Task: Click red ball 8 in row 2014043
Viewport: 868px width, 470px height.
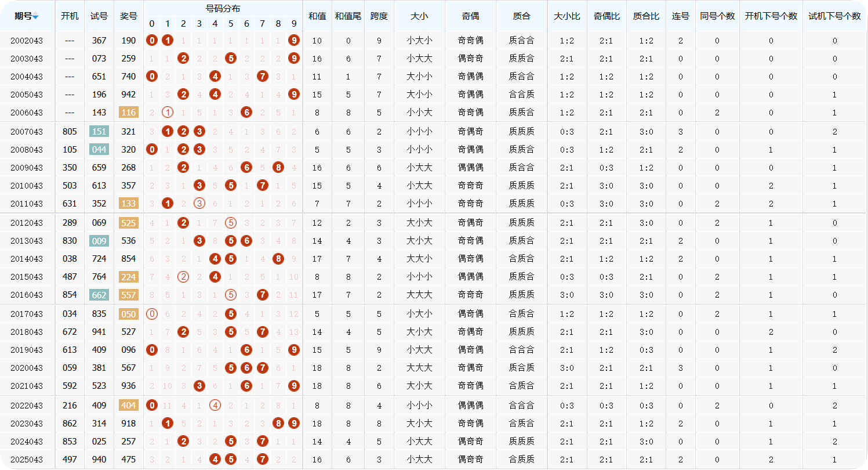Action: (278, 259)
